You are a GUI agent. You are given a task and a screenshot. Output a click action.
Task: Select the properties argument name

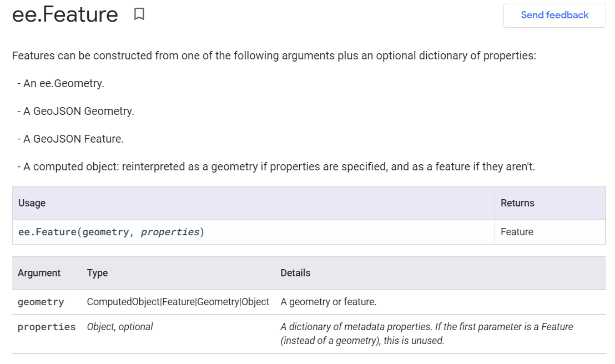(47, 327)
